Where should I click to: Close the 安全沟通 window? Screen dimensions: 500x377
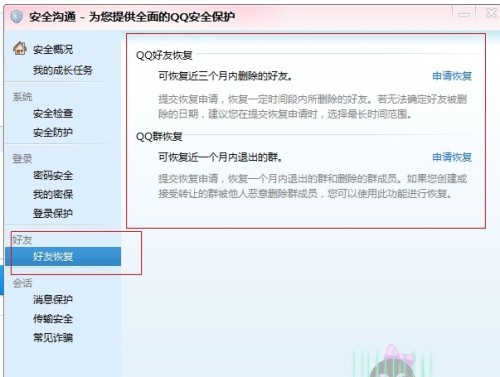491,13
